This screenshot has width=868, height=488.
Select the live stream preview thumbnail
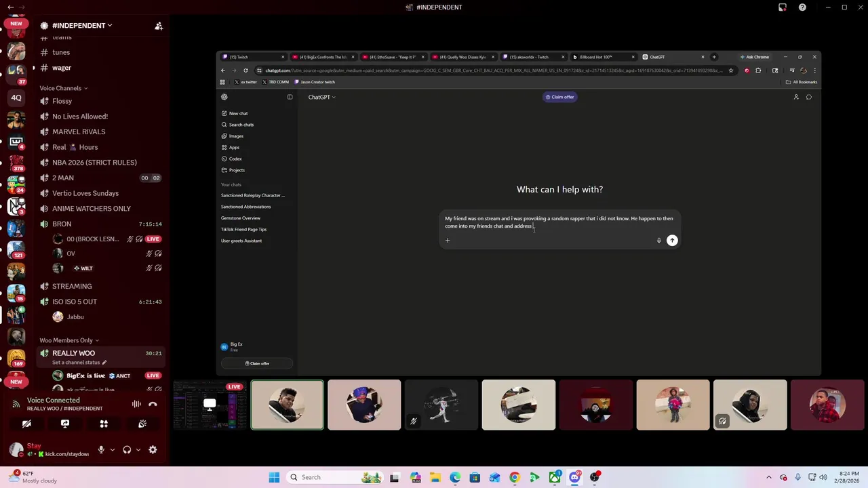(x=210, y=405)
